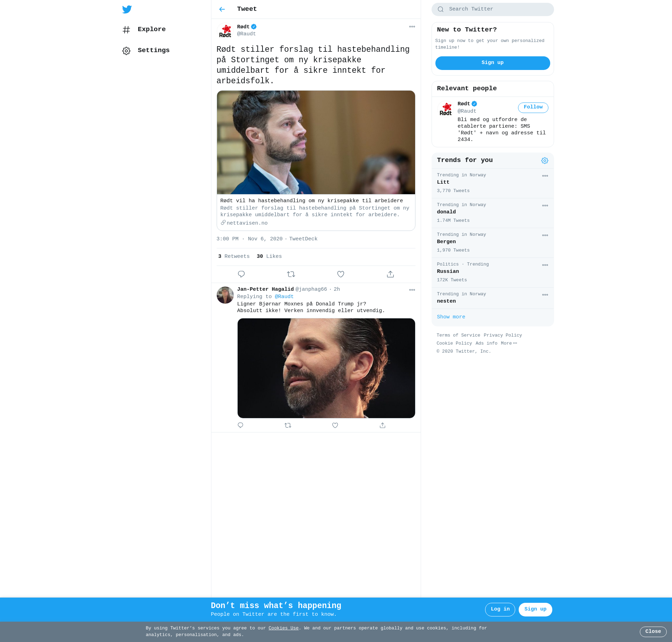This screenshot has height=642, width=672.
Task: Open the Cookies Use link
Action: 283,628
